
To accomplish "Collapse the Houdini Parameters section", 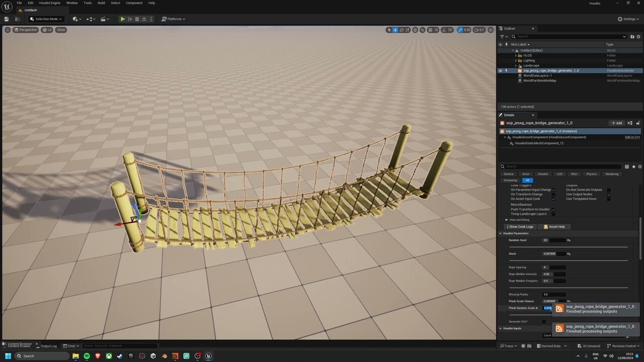I will [x=500, y=233].
